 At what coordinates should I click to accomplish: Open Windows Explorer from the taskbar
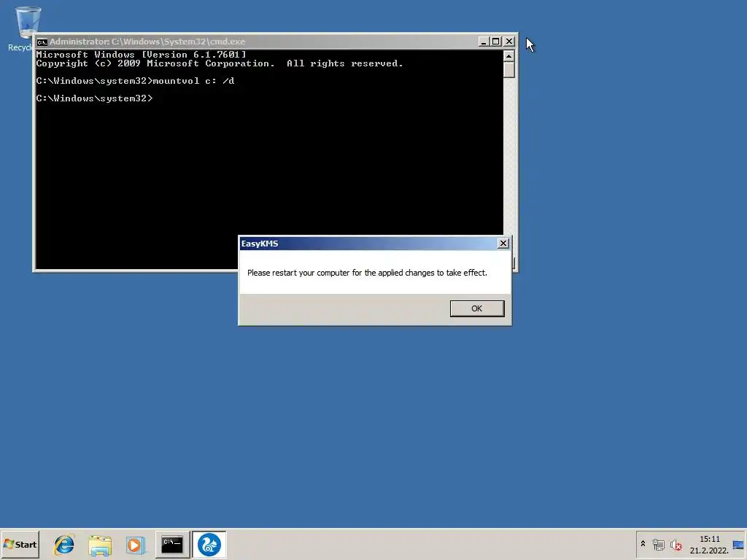pos(99,544)
